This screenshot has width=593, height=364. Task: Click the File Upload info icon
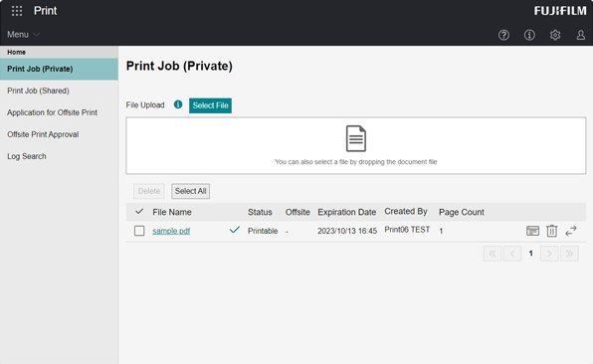click(178, 104)
